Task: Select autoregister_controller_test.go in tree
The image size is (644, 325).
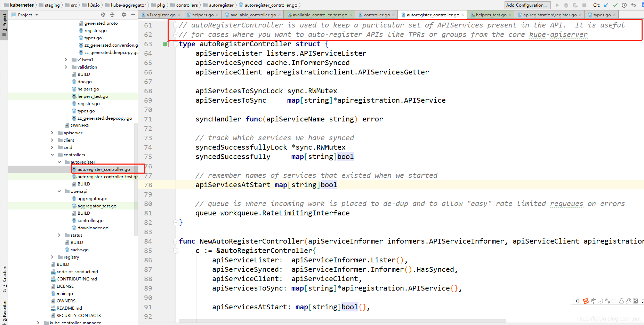Action: tap(107, 177)
